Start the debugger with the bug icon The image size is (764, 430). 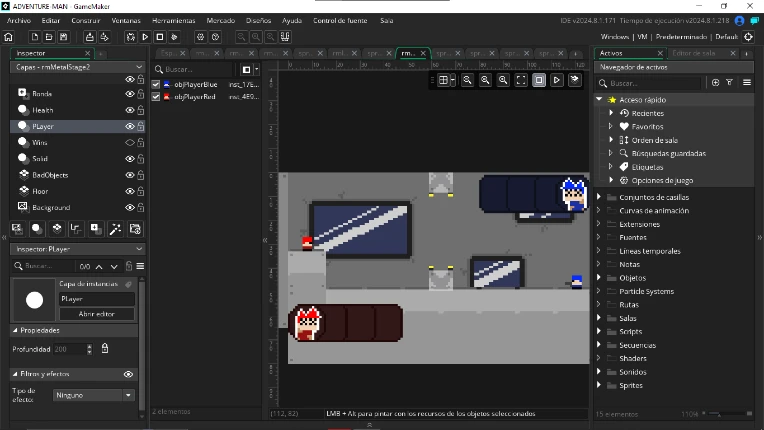coord(131,37)
